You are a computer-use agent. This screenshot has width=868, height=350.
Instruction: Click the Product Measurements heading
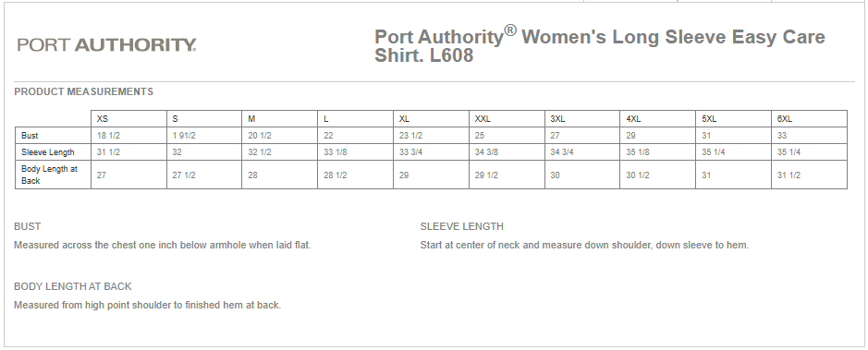83,91
